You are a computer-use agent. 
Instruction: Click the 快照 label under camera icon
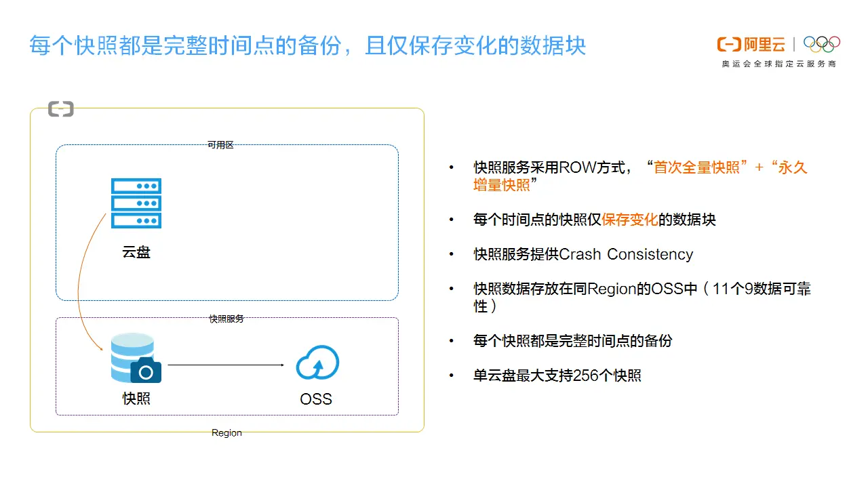[x=136, y=399]
